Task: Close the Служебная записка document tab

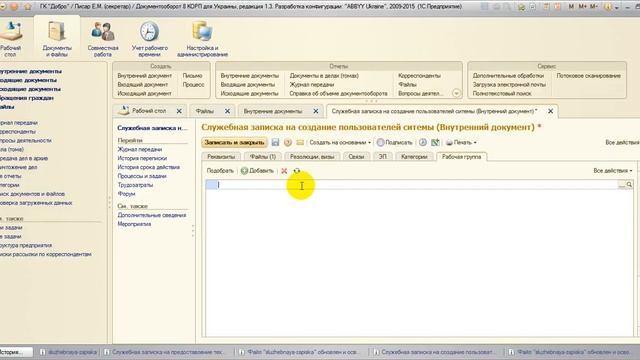Action: pos(550,111)
